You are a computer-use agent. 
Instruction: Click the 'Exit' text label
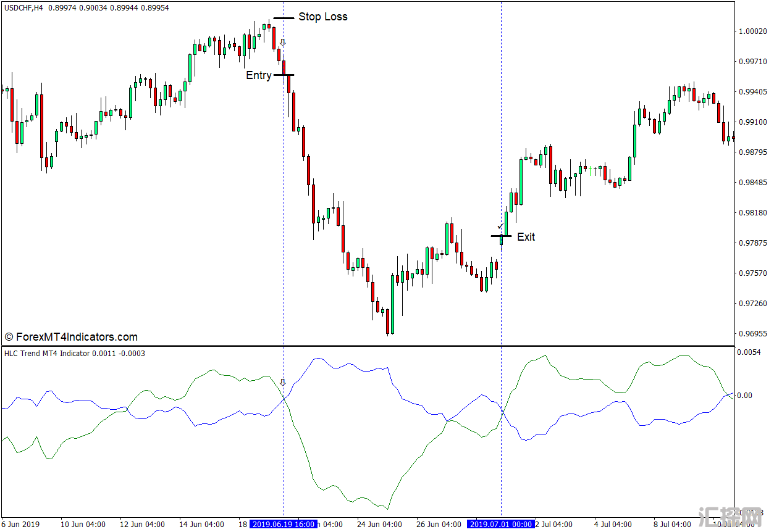(x=526, y=237)
